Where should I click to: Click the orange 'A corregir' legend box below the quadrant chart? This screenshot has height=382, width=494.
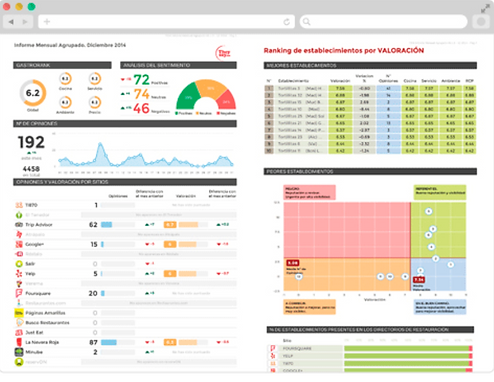click(310, 307)
